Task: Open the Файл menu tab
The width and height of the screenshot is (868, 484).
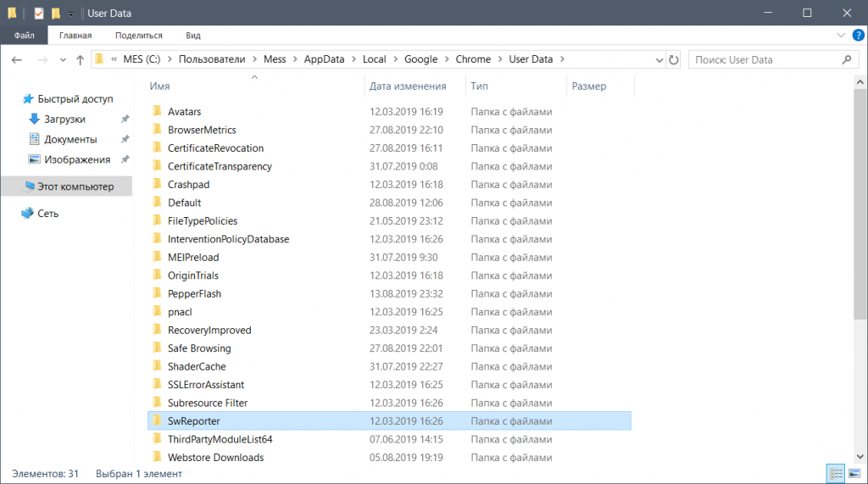Action: pyautogui.click(x=24, y=36)
